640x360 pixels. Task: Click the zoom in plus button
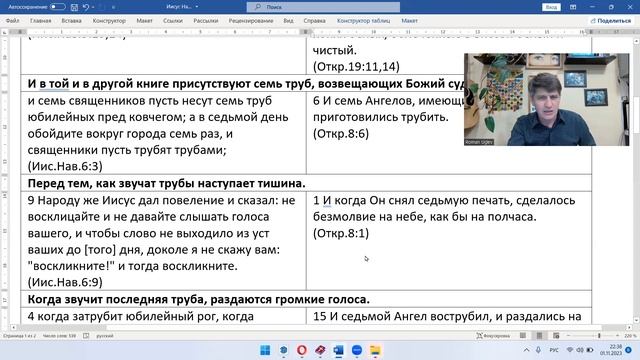pos(617,336)
